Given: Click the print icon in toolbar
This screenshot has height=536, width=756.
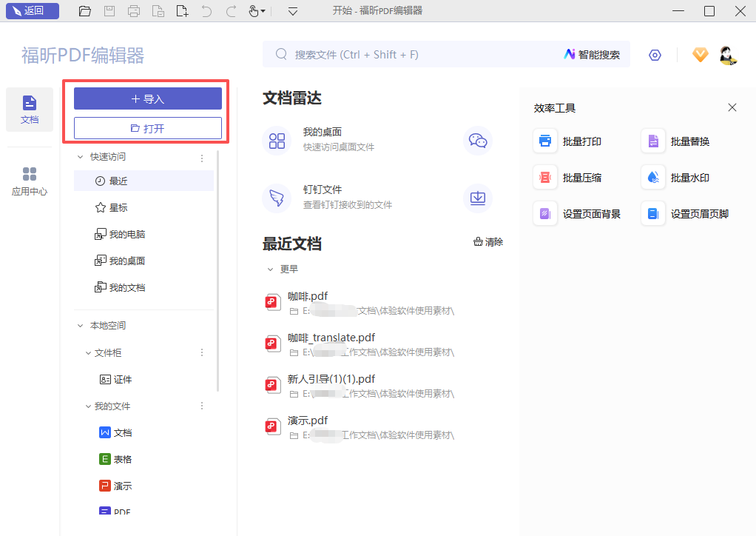Looking at the screenshot, I should pyautogui.click(x=134, y=10).
